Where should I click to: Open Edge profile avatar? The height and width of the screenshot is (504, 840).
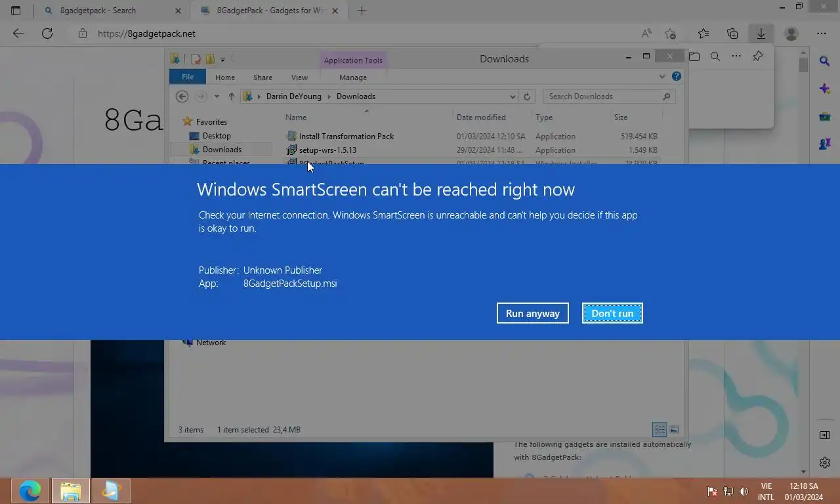[x=791, y=33]
